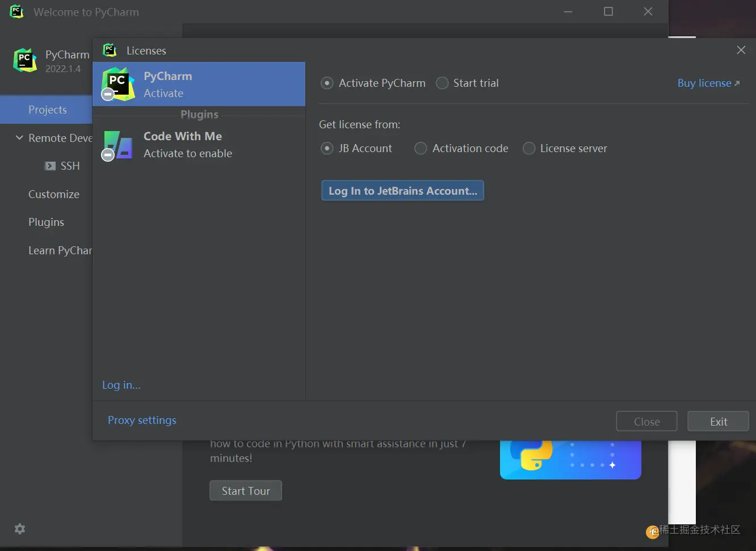Select PyCharm Activate entry in Licenses list
The width and height of the screenshot is (756, 551).
pyautogui.click(x=199, y=84)
